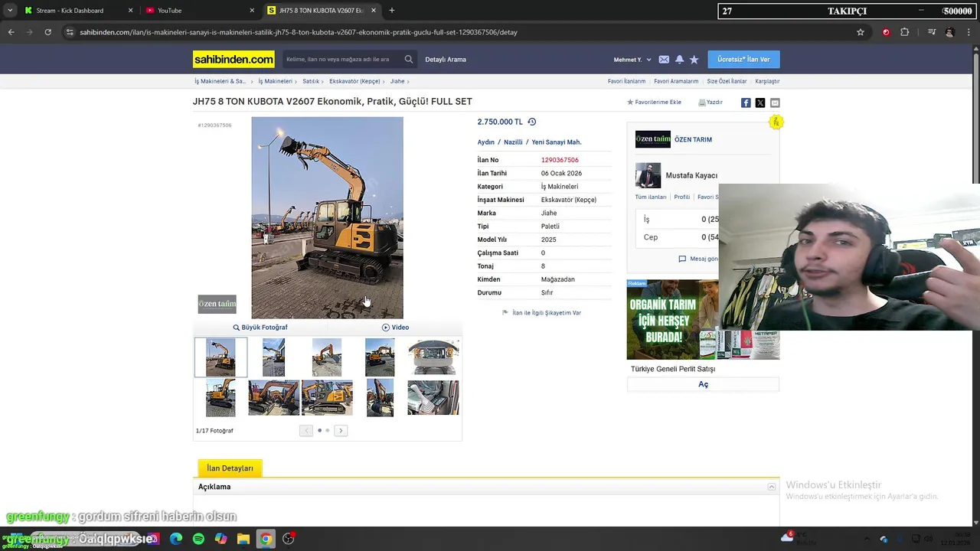Open Büyük Fotoğraf view

[260, 328]
